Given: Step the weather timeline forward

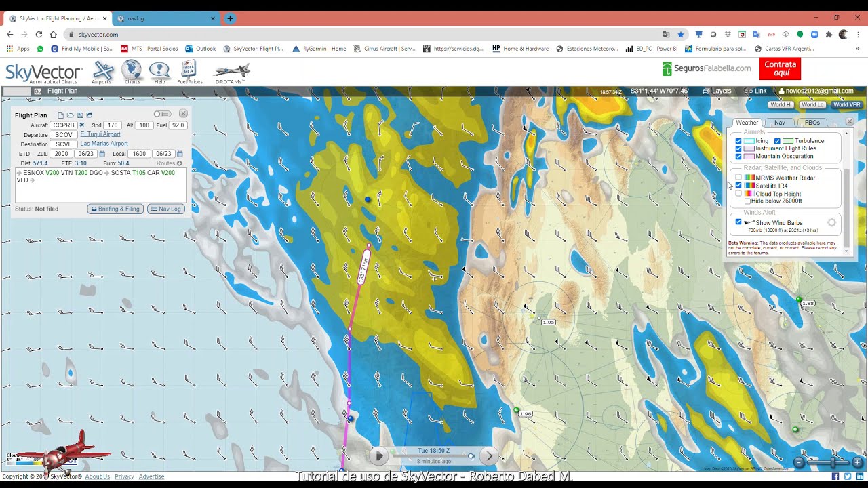Looking at the screenshot, I should (488, 456).
